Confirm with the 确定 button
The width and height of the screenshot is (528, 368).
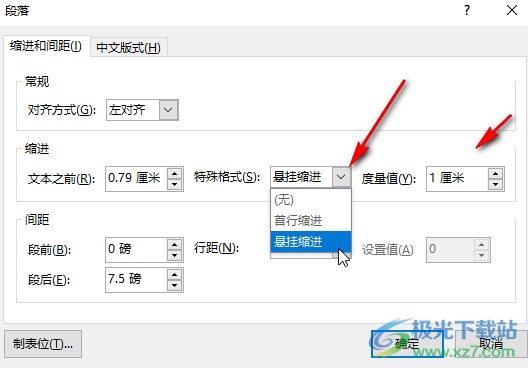click(407, 344)
